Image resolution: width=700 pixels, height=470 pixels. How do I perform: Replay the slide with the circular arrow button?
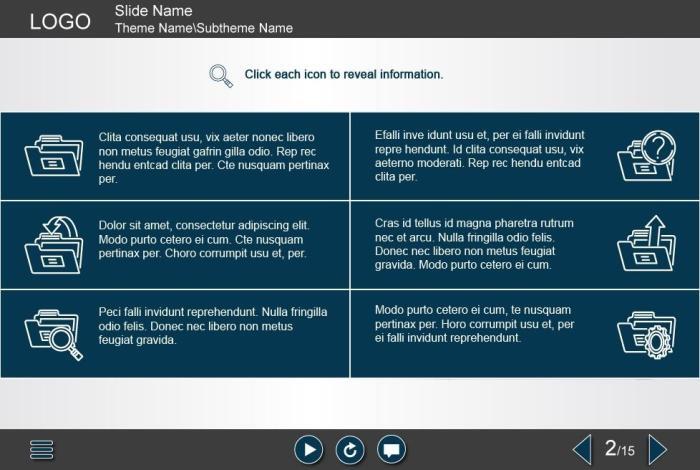(350, 450)
